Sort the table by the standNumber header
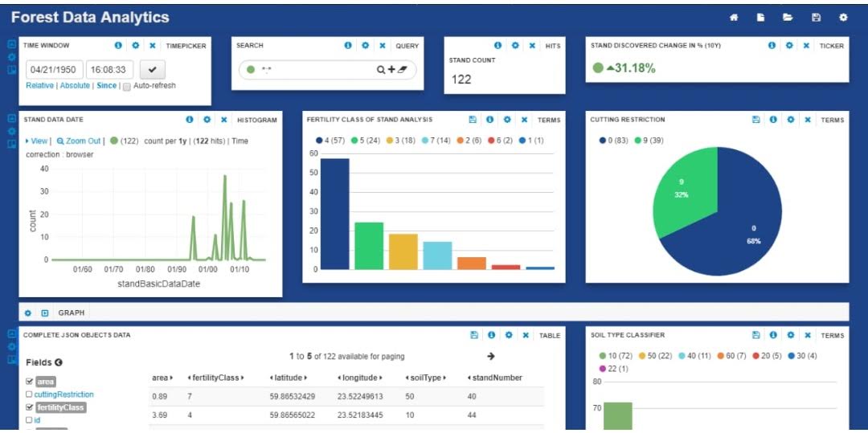Viewport: 868px width, 433px height. coord(497,378)
